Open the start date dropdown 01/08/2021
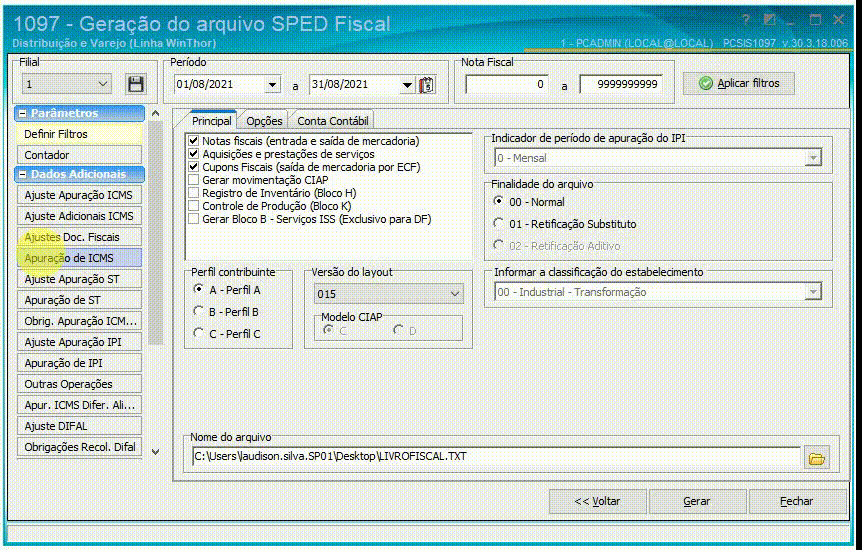 click(x=273, y=85)
